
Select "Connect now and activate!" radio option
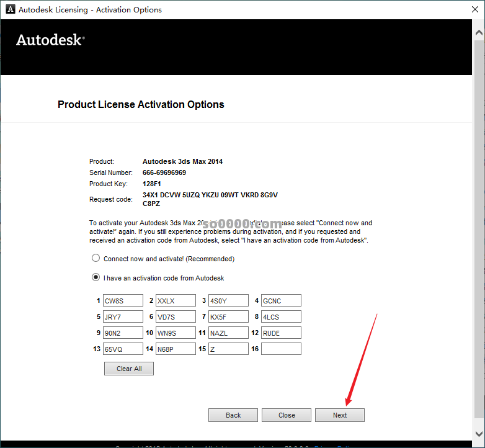tap(96, 259)
